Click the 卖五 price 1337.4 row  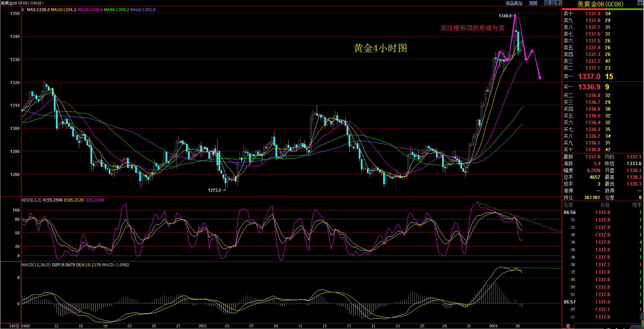[x=602, y=47]
